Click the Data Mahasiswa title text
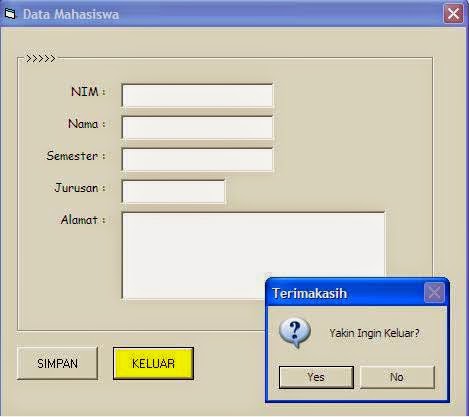The image size is (469, 417). 71,14
